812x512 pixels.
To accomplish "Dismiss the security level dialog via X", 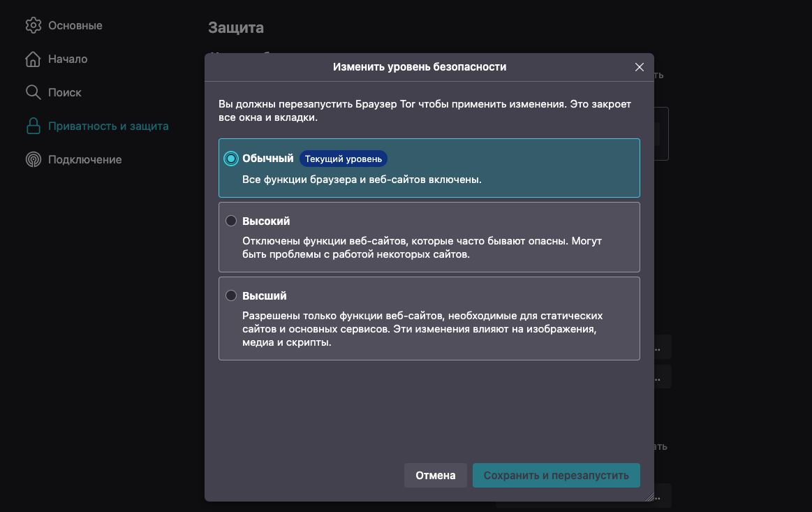I will [x=639, y=67].
